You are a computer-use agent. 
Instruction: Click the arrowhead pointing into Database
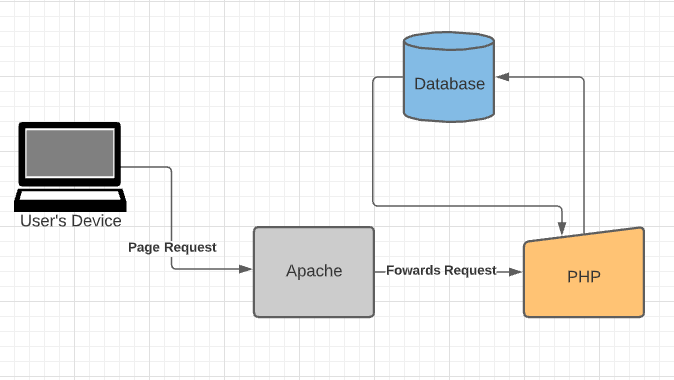(x=502, y=77)
